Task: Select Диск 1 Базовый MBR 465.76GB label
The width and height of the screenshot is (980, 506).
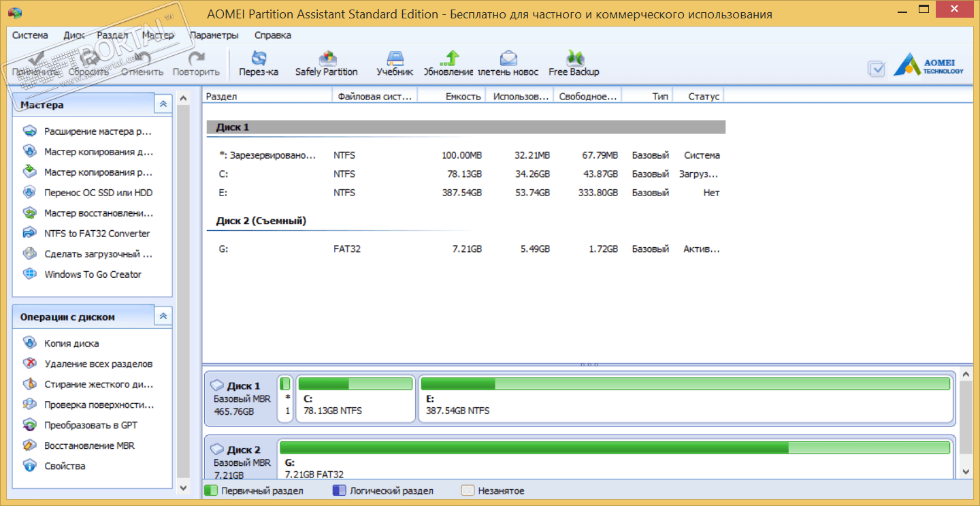Action: pos(241,398)
